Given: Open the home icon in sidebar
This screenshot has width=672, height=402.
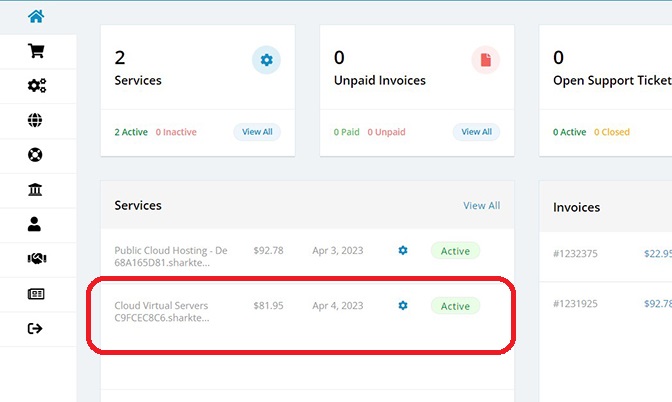Looking at the screenshot, I should (x=36, y=17).
